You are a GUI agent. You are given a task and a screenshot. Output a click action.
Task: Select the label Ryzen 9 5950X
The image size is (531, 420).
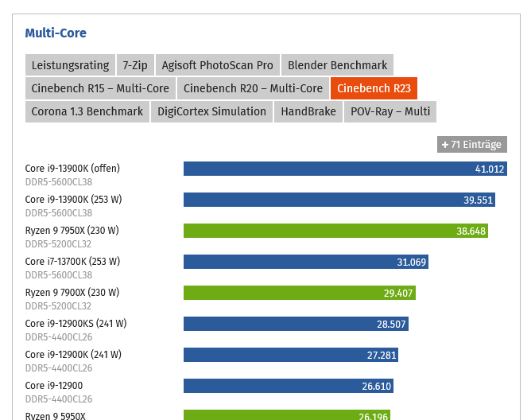(56, 416)
